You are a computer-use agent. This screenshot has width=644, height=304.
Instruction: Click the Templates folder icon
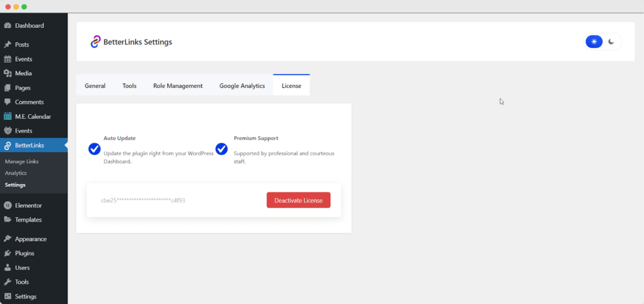tap(8, 220)
